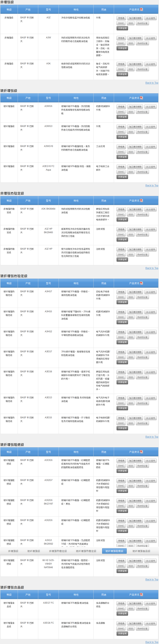Viewport: 159px width, 644px height.
Task: Select 玻纤增强级 tab in floating nav
Action: [34, 551]
